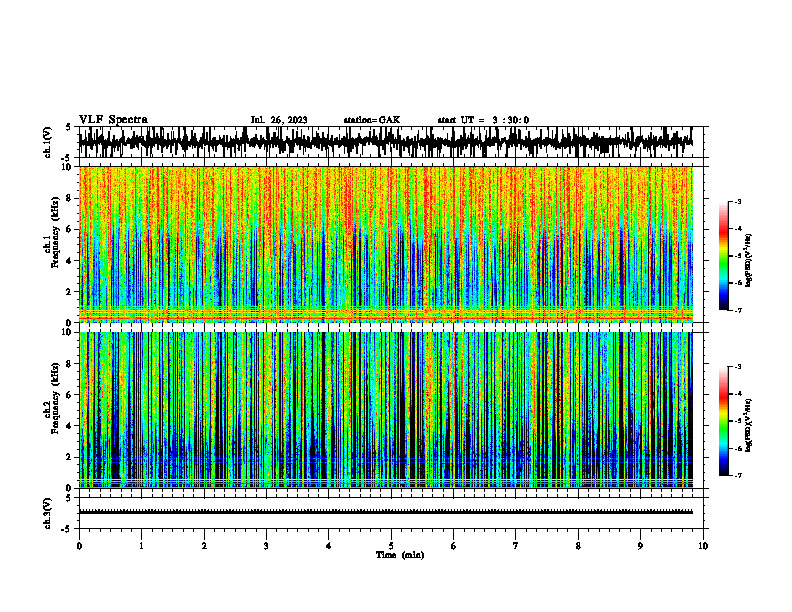Image resolution: width=792 pixels, height=612 pixels.
Task: Click the "ch.3(V)" axis label of bottom waveform
Action: click(48, 513)
